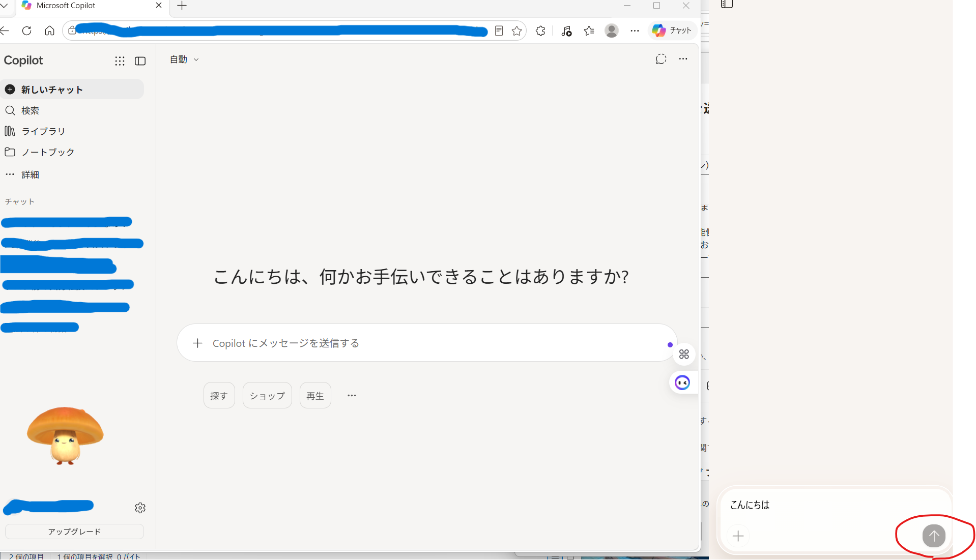
Task: Click the purple face assistant icon
Action: (682, 382)
